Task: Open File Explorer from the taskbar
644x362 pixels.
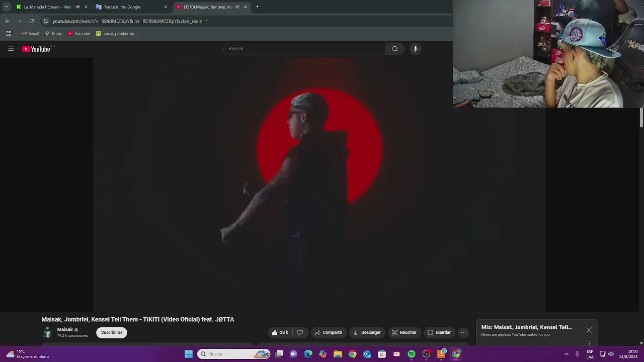Action: [x=338, y=354]
